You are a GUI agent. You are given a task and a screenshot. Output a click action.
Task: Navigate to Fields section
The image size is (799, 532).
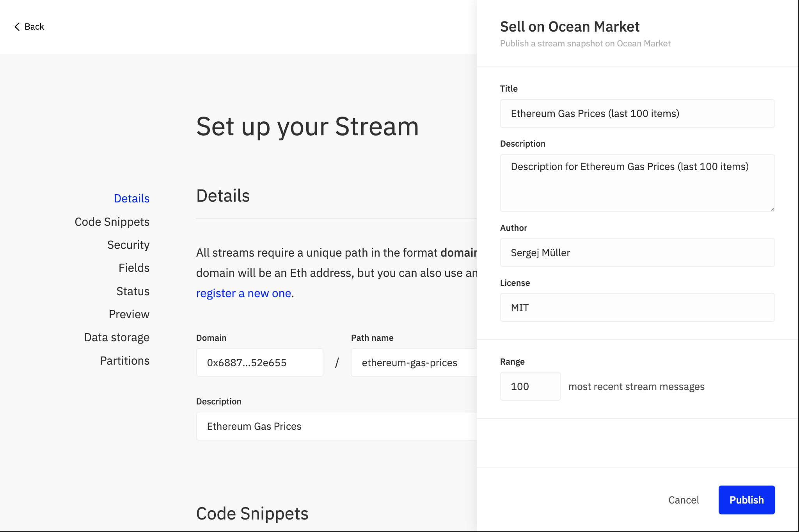pyautogui.click(x=134, y=268)
